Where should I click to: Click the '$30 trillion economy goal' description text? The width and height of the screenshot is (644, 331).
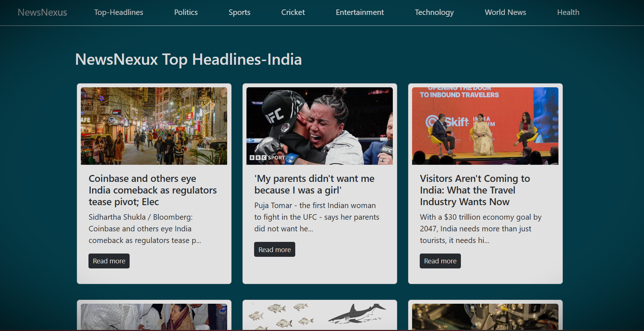(481, 229)
